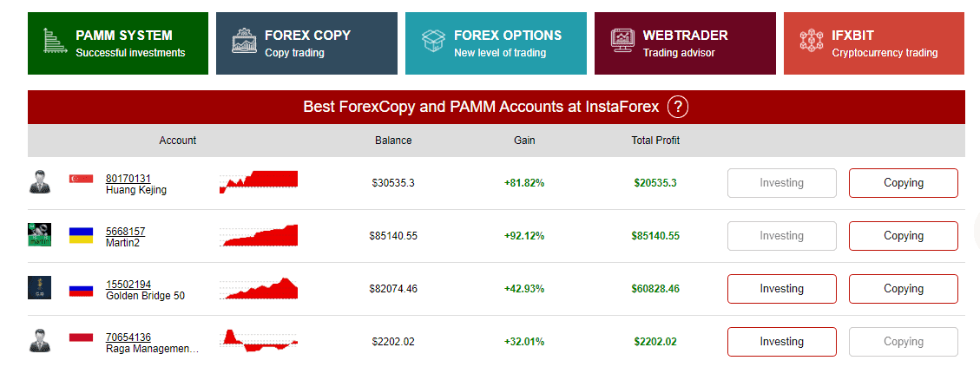This screenshot has height=367, width=980.
Task: Click Copying button for Huang Kejing
Action: coord(903,183)
